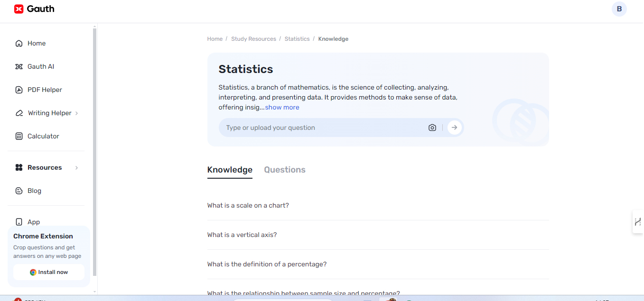Expand the Resources submenu arrow
This screenshot has width=644, height=301.
[x=76, y=168]
